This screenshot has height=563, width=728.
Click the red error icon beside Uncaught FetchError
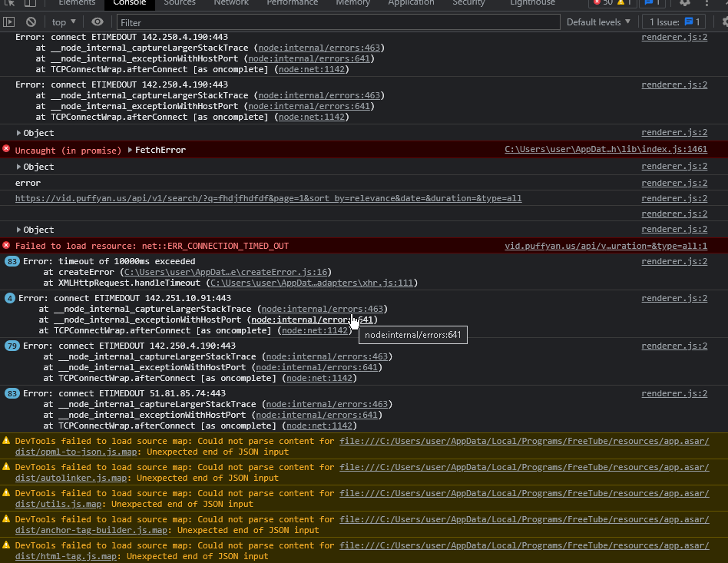click(6, 149)
